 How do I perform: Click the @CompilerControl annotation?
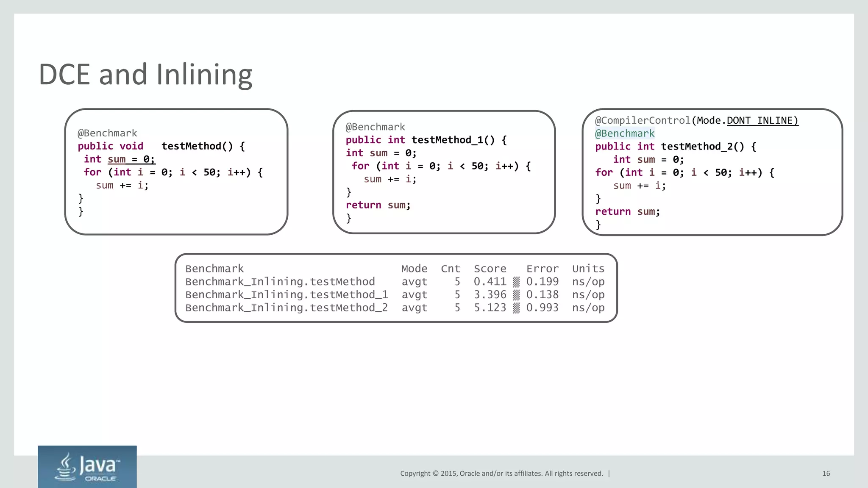(x=643, y=121)
